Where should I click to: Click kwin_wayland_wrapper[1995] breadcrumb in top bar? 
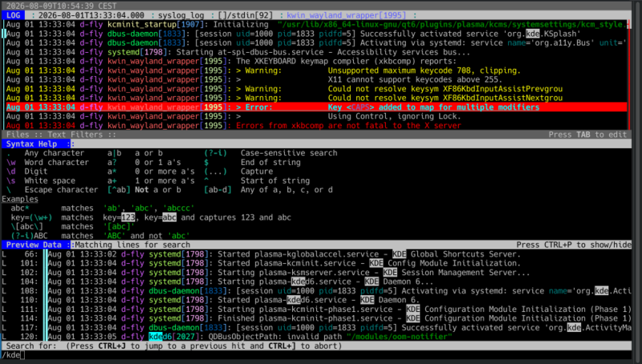coord(347,15)
